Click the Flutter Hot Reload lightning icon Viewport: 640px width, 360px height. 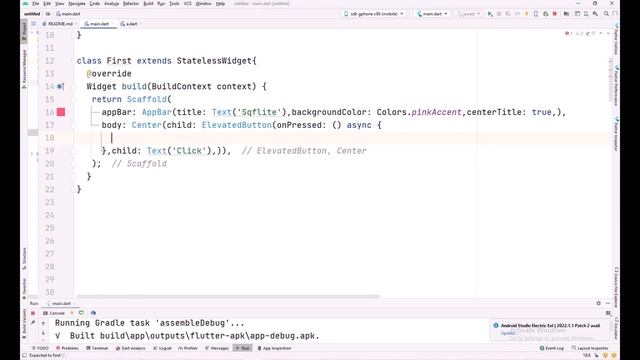527,14
